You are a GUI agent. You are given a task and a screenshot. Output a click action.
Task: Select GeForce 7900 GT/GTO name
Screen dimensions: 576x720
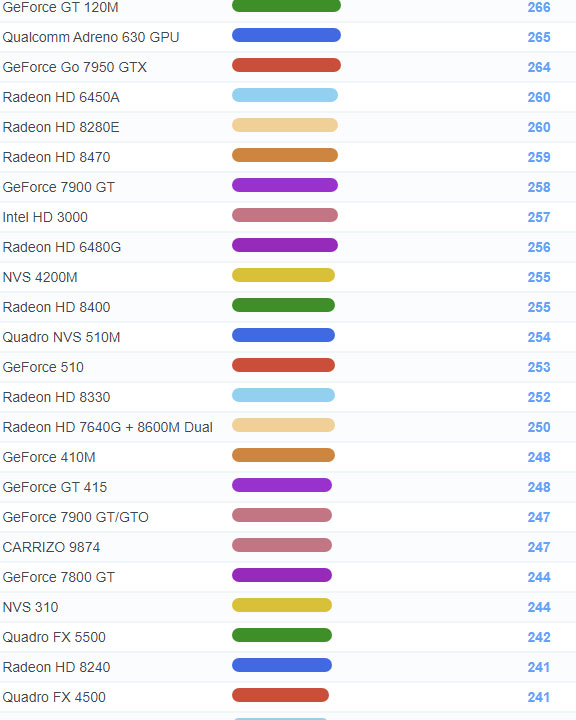coord(76,517)
